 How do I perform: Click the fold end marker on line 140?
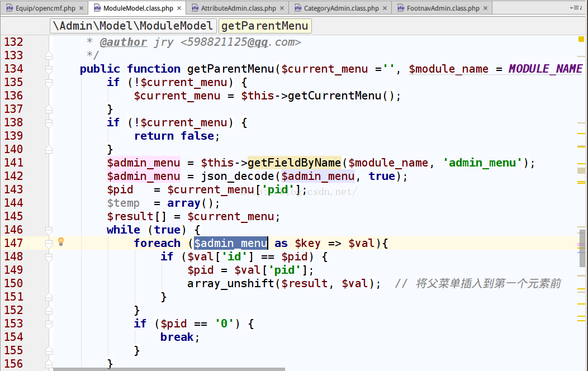[49, 150]
